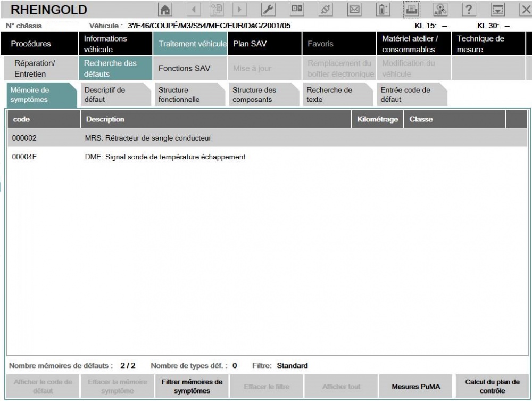The image size is (532, 401).
Task: Check battery status icon
Action: pyautogui.click(x=383, y=9)
